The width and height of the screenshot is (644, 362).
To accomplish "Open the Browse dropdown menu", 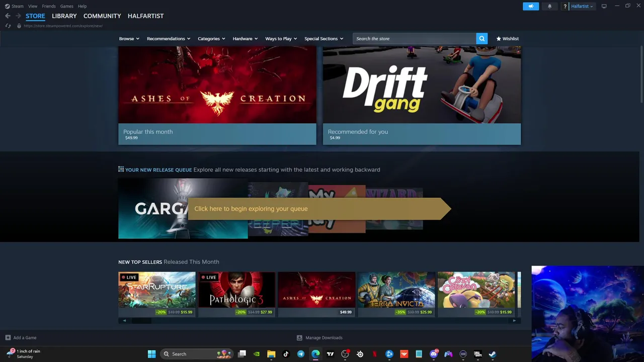I will pyautogui.click(x=129, y=39).
